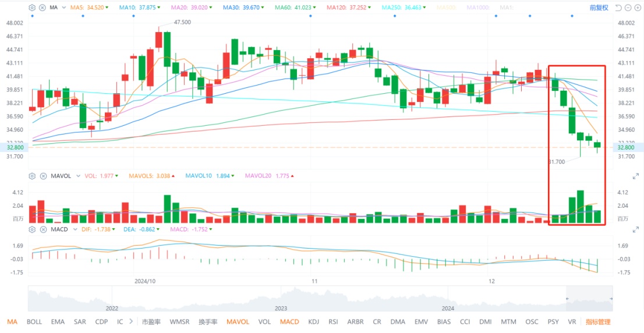Select the VR indicator tab
The width and height of the screenshot is (644, 333).
click(x=572, y=322)
